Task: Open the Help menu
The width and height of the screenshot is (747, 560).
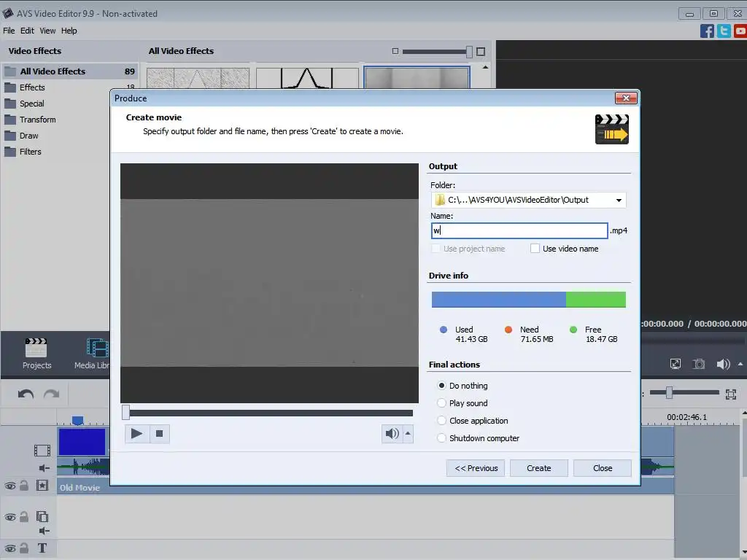Action: tap(69, 31)
